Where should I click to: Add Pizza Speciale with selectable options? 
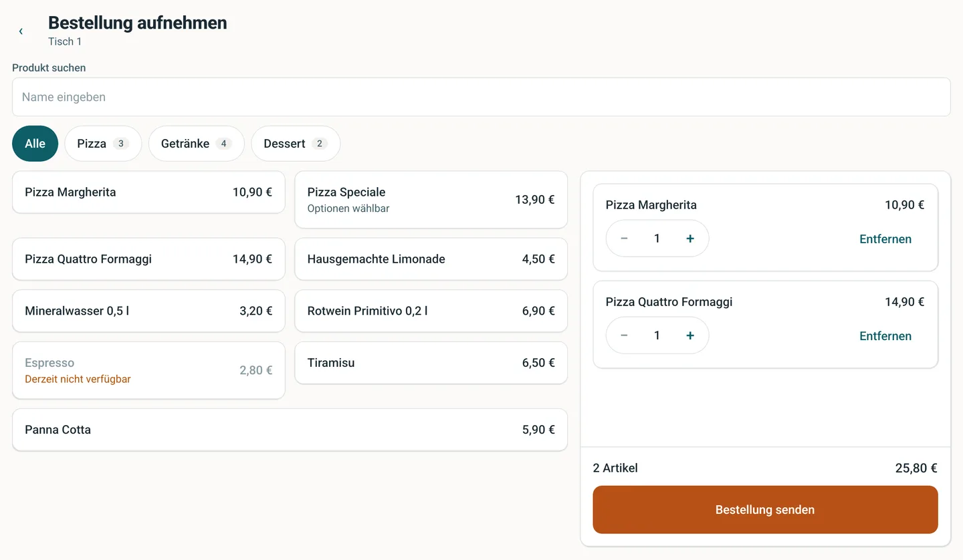(x=431, y=200)
